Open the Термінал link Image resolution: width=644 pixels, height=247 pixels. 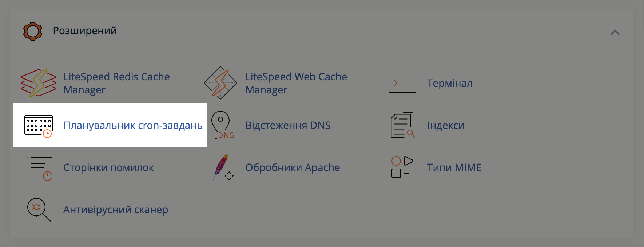pyautogui.click(x=450, y=83)
